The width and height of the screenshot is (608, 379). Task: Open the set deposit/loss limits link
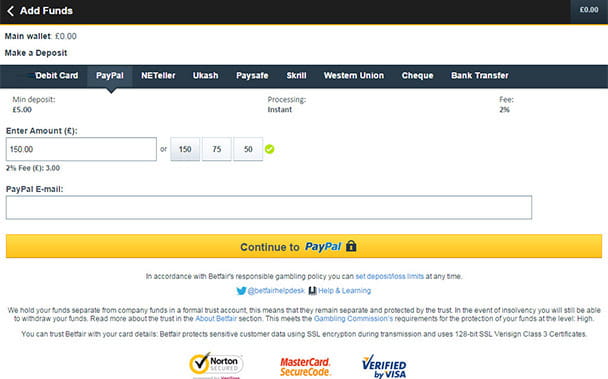tap(389, 276)
